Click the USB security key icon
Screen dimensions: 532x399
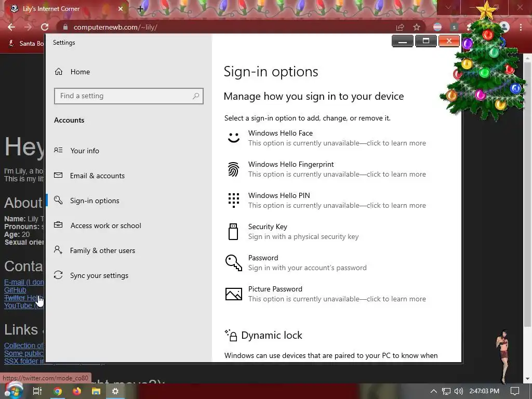(x=233, y=232)
